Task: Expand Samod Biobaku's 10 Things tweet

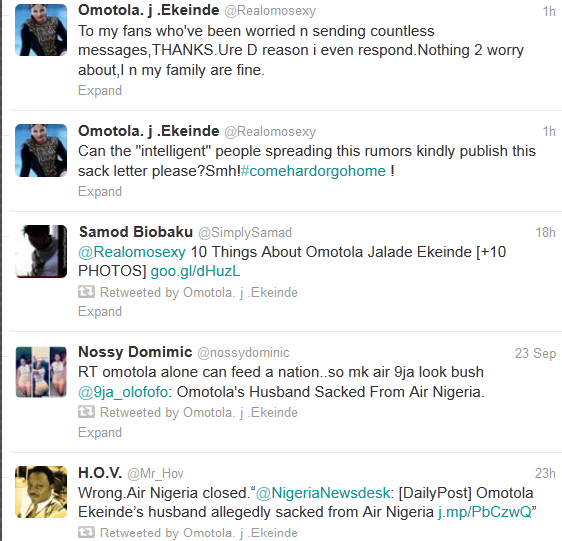Action: click(x=100, y=311)
